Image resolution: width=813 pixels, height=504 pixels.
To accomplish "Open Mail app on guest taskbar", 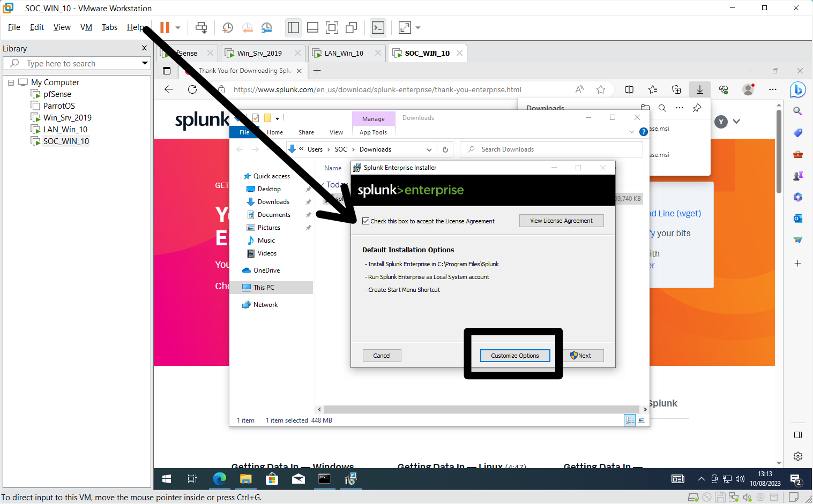I will 298,479.
